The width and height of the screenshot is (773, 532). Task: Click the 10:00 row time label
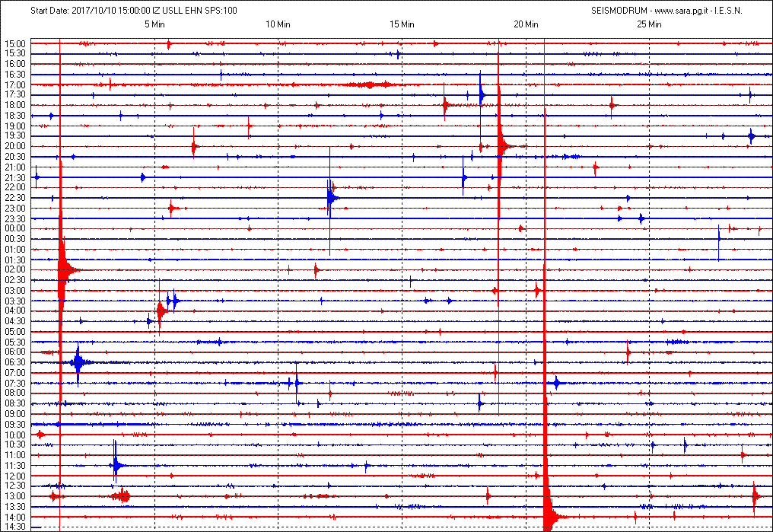coord(15,435)
